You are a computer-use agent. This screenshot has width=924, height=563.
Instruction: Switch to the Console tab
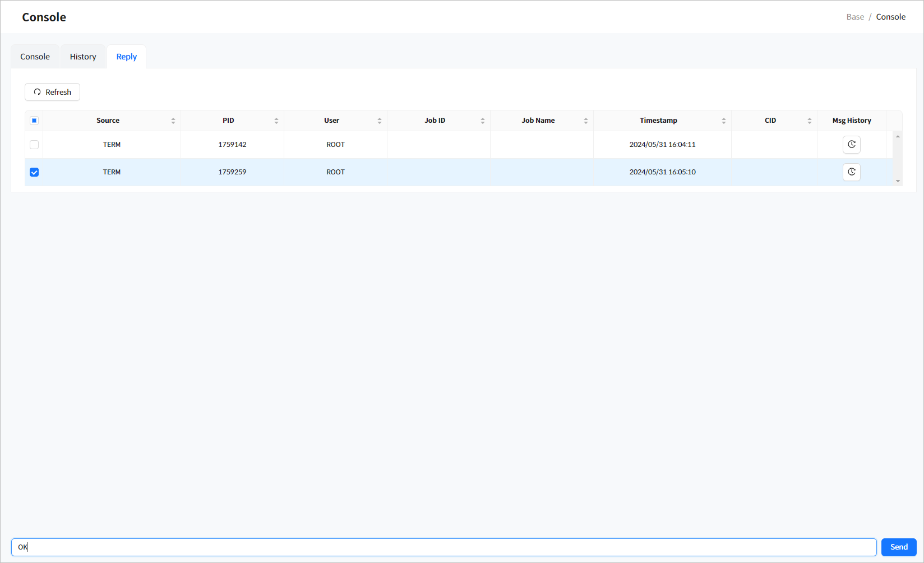35,57
